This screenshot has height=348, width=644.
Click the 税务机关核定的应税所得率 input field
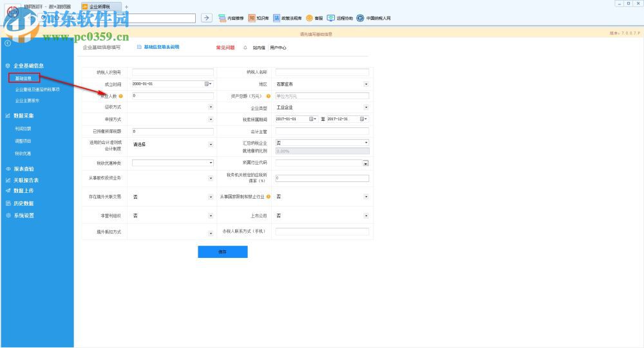322,178
